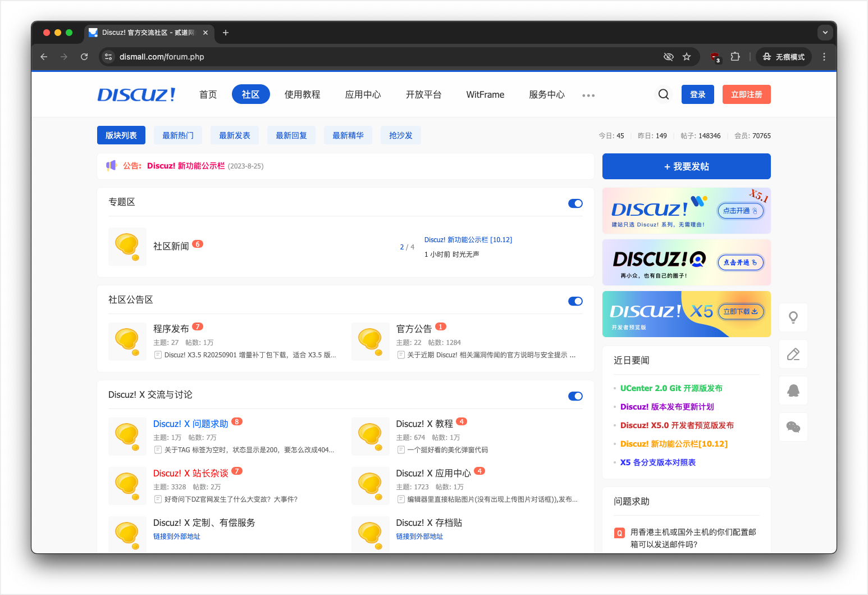
Task: Open the browser tab list chevron
Action: pyautogui.click(x=825, y=33)
